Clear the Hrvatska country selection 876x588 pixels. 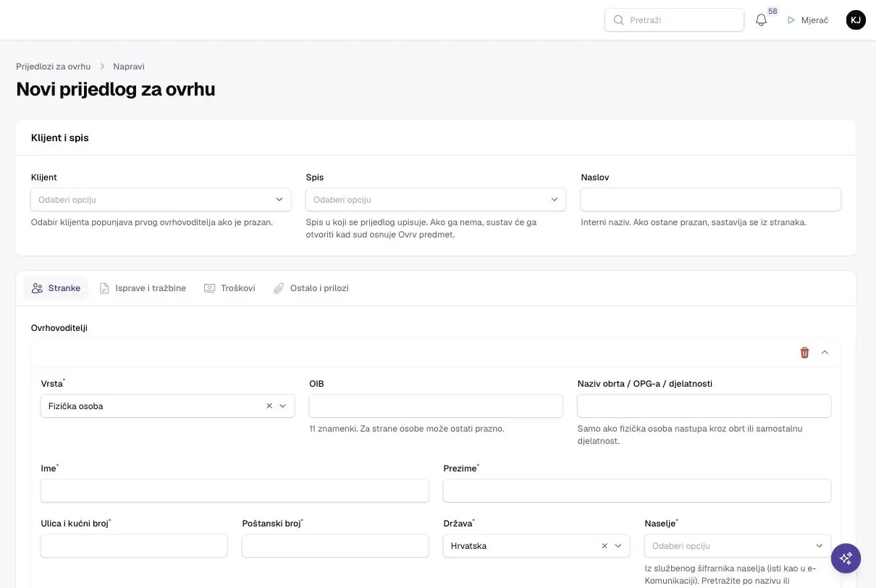tap(605, 546)
